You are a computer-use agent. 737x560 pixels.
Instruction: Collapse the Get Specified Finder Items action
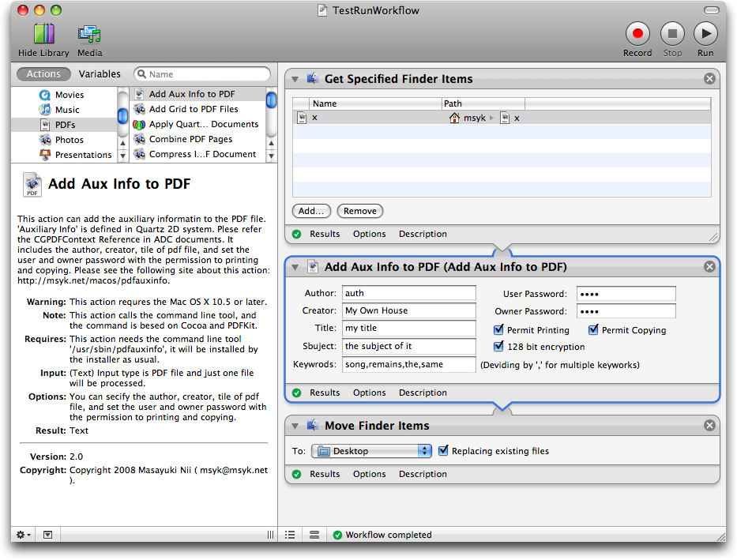[295, 79]
